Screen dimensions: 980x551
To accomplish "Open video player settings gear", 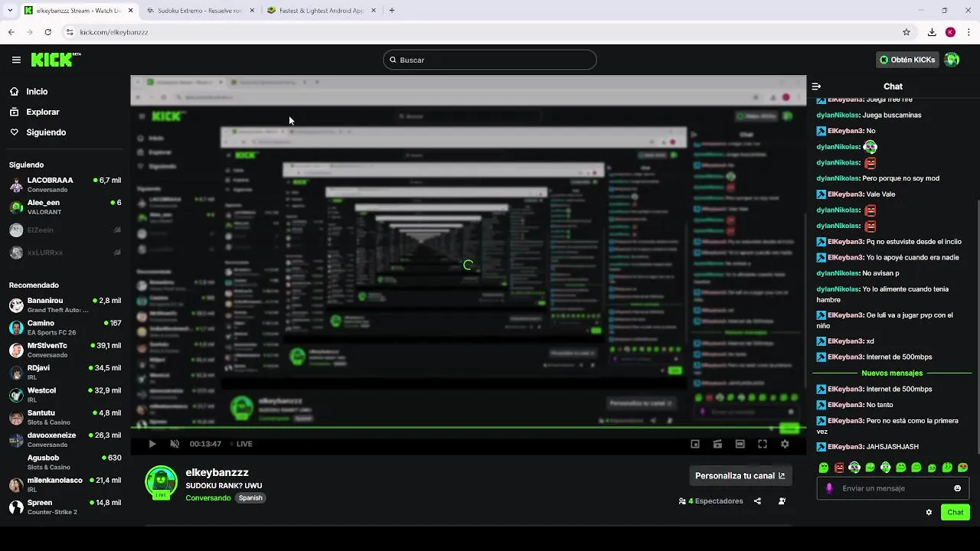I will 785,444.
